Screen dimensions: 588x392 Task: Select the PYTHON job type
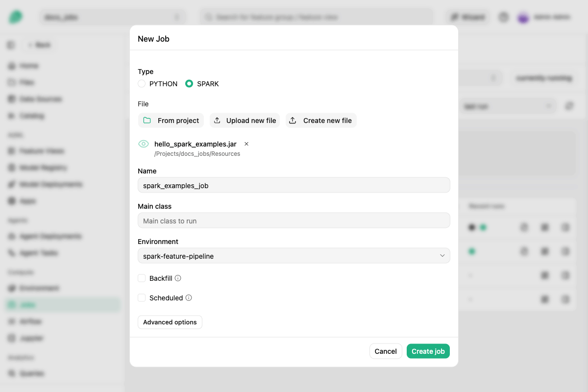[x=142, y=84]
